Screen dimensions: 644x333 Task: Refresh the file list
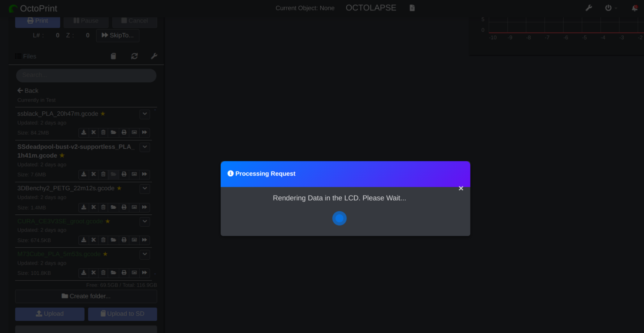pyautogui.click(x=134, y=56)
